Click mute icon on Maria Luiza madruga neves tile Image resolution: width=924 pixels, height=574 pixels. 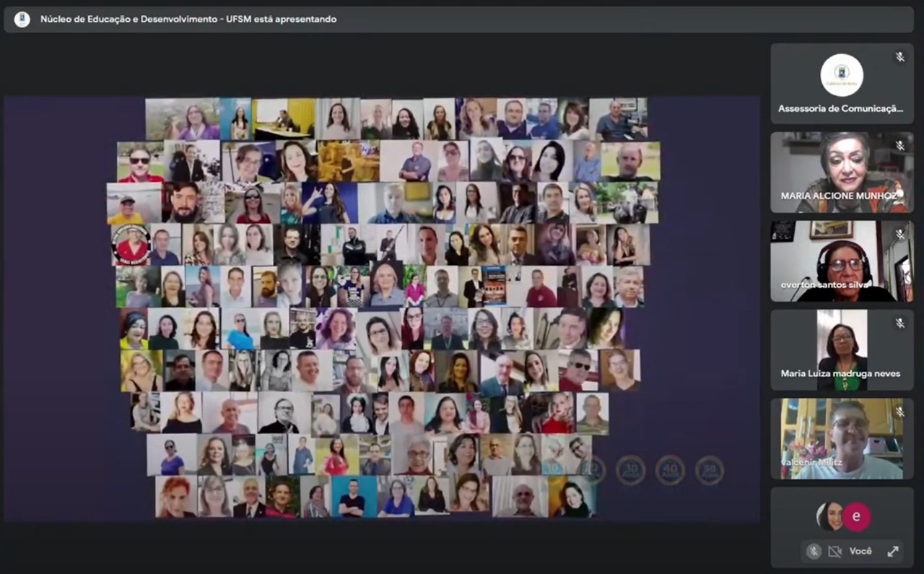coord(899,323)
